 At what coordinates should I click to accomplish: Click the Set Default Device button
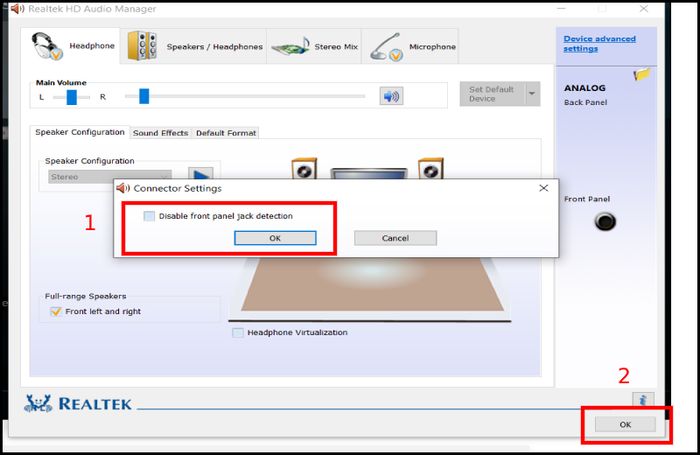492,94
